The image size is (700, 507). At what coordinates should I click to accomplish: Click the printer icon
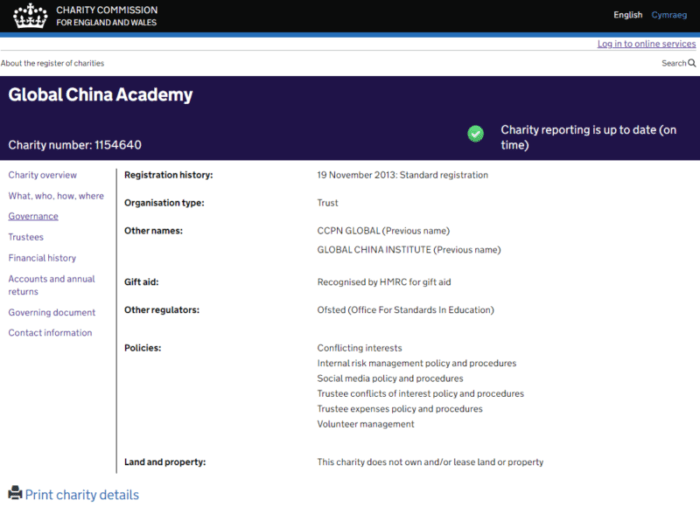(x=15, y=493)
